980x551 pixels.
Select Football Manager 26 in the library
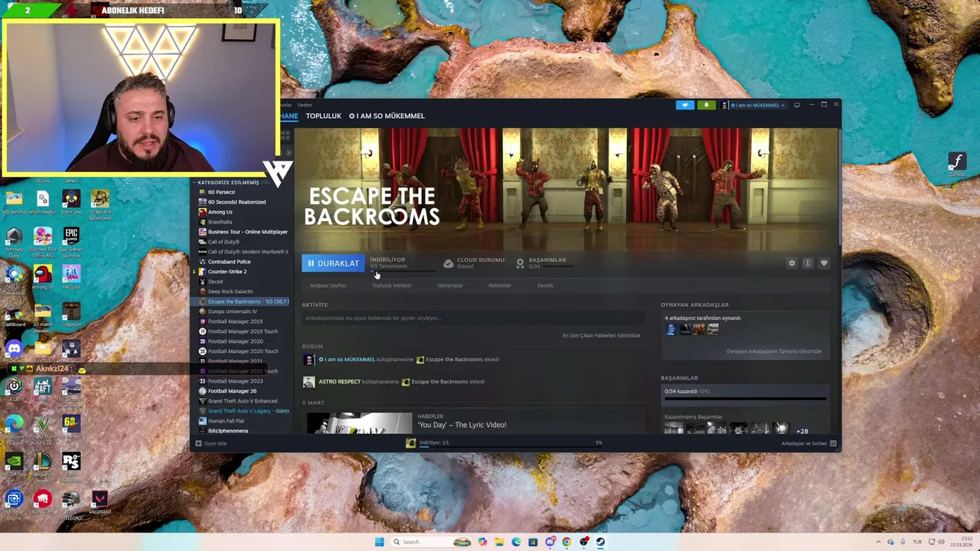pos(232,391)
